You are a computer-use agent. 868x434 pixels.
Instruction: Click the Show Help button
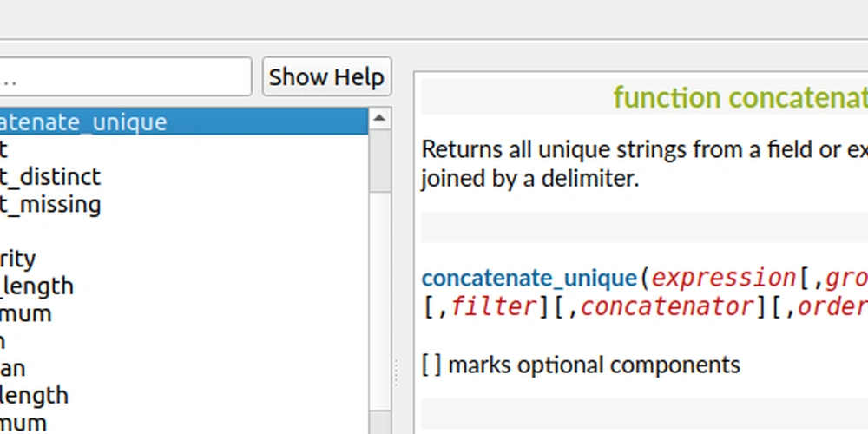pyautogui.click(x=326, y=77)
